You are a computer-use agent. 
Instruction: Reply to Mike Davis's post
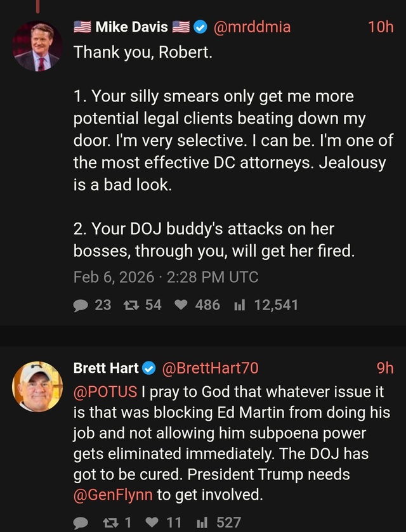point(81,305)
